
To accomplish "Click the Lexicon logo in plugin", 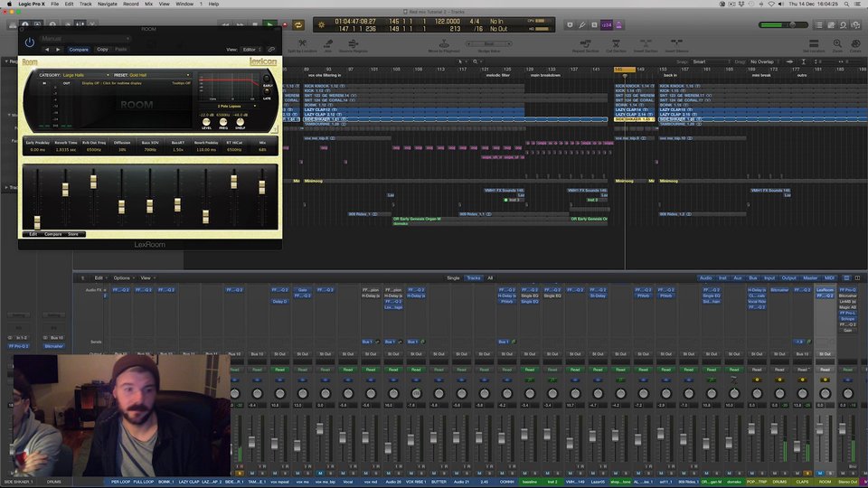I will (263, 61).
